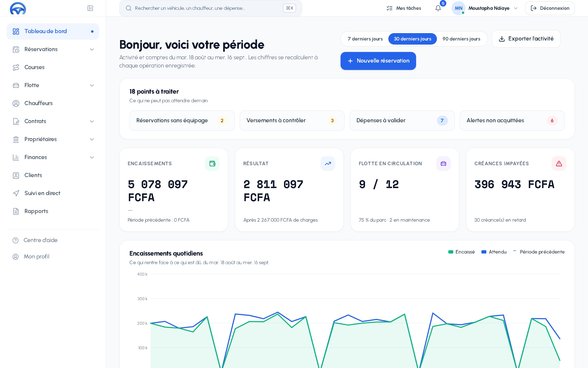Click the Tableau de bord grid icon
The height and width of the screenshot is (368, 588).
pyautogui.click(x=16, y=31)
